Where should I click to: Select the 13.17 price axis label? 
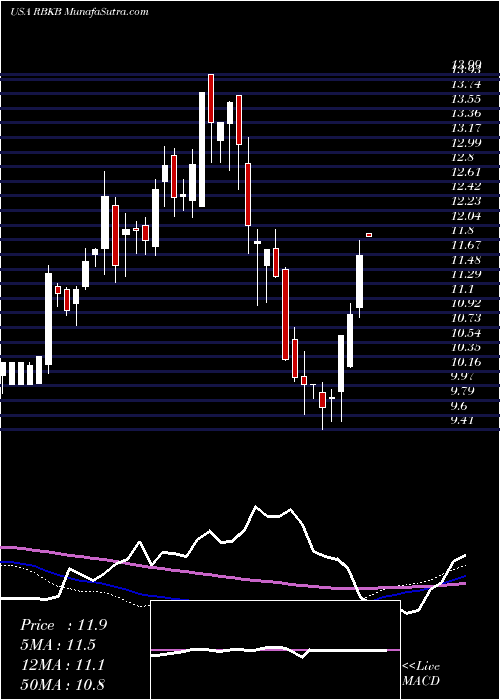click(x=467, y=128)
